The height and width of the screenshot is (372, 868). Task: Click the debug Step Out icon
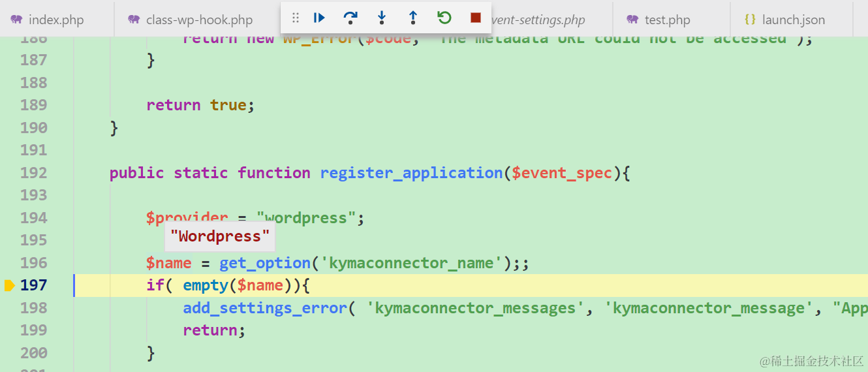click(x=413, y=18)
